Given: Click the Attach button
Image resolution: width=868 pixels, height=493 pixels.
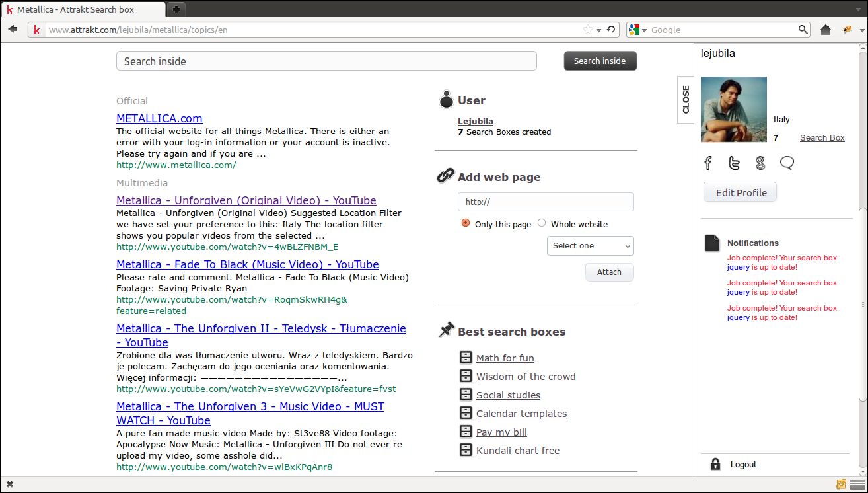Looking at the screenshot, I should pyautogui.click(x=609, y=272).
